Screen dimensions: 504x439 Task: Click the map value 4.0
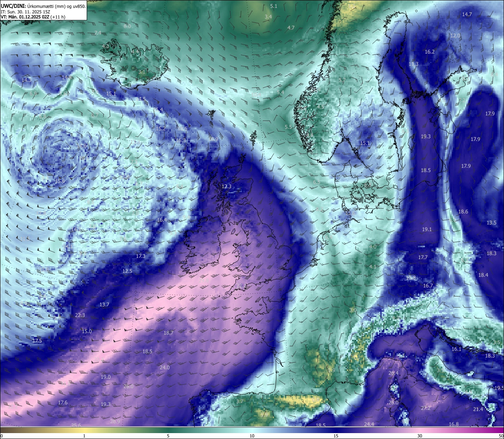(x=373, y=246)
